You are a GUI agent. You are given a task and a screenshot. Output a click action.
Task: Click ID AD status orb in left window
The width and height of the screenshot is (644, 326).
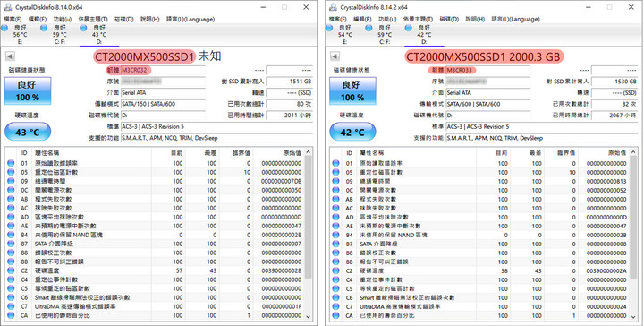[x=11, y=217]
